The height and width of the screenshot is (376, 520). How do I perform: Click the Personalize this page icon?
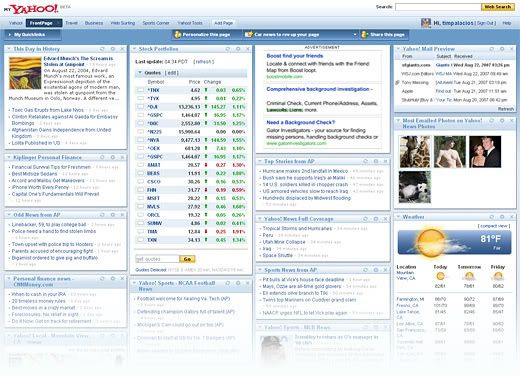178,34
